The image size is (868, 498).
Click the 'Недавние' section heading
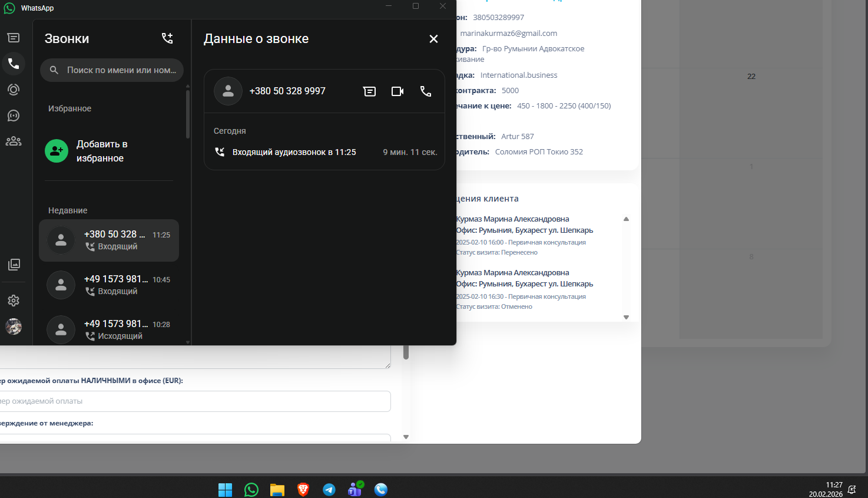pyautogui.click(x=68, y=210)
